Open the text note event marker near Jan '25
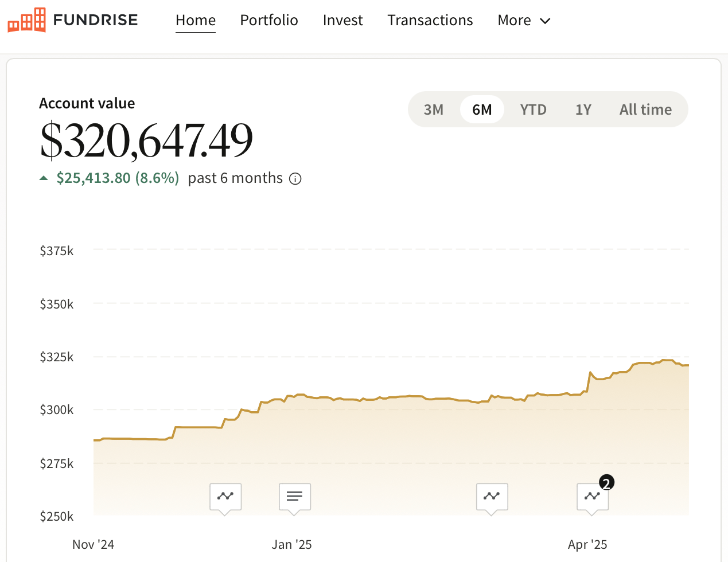 coord(294,497)
